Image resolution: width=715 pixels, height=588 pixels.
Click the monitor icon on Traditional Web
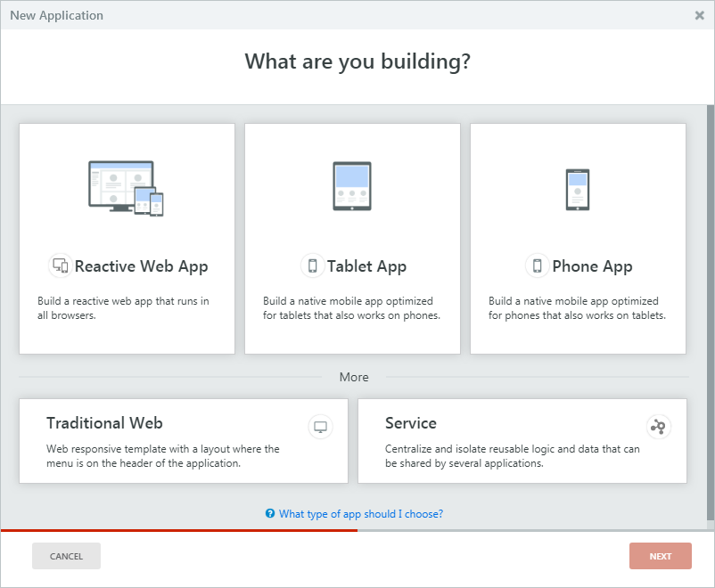[321, 428]
